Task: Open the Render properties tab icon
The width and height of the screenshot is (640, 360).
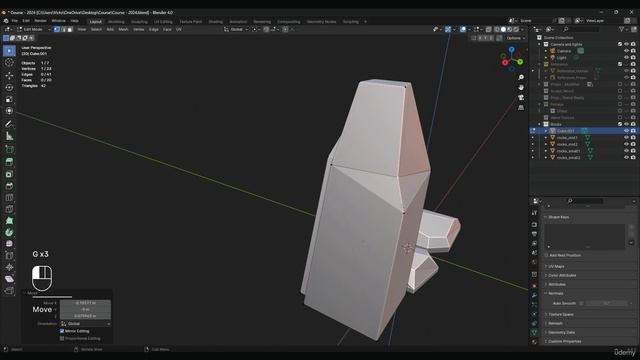Action: pyautogui.click(x=534, y=224)
